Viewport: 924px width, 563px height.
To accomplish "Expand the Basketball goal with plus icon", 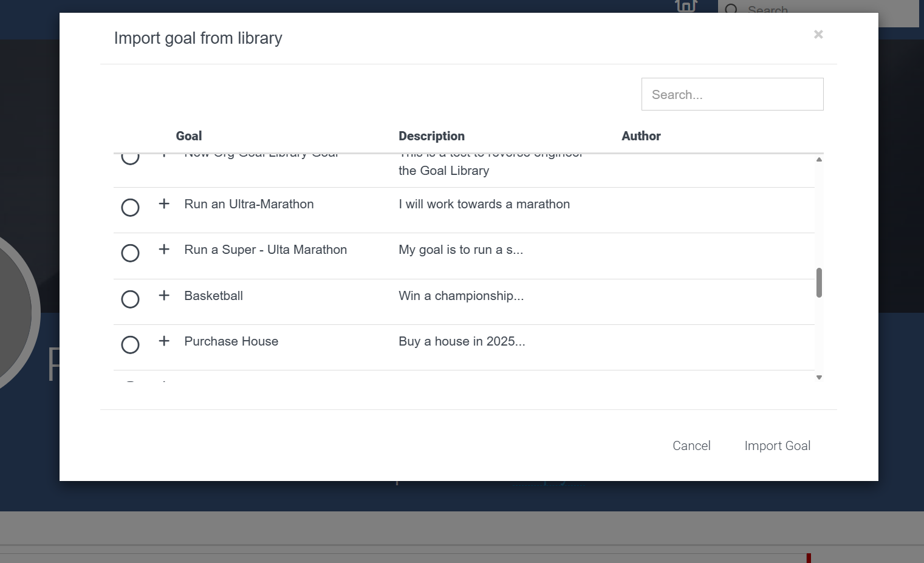I will tap(164, 296).
